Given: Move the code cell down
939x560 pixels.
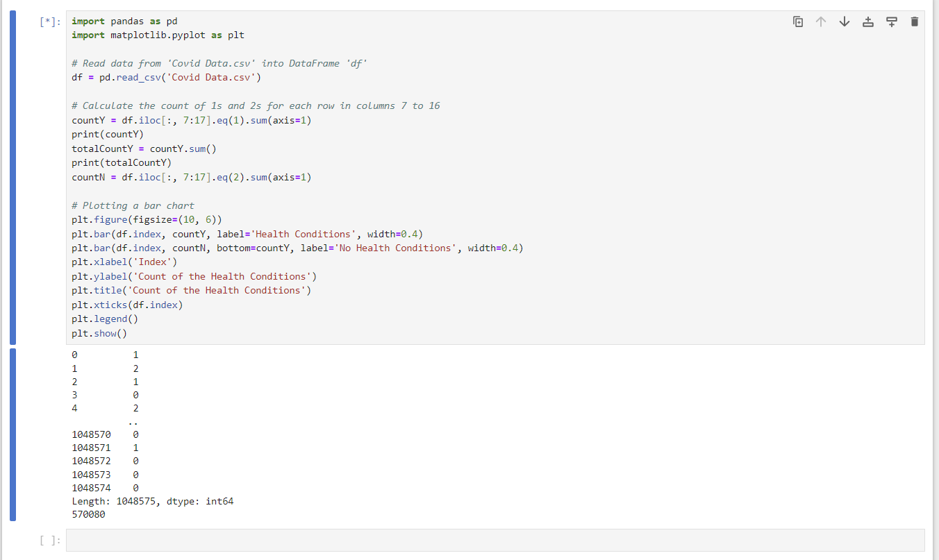Looking at the screenshot, I should (x=845, y=22).
